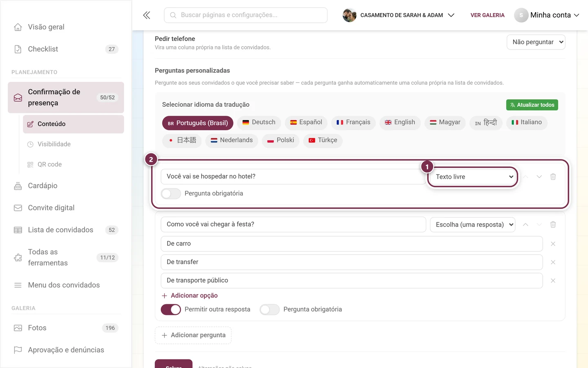Collapse the sidebar with the double-chevron icon
588x368 pixels.
point(147,15)
